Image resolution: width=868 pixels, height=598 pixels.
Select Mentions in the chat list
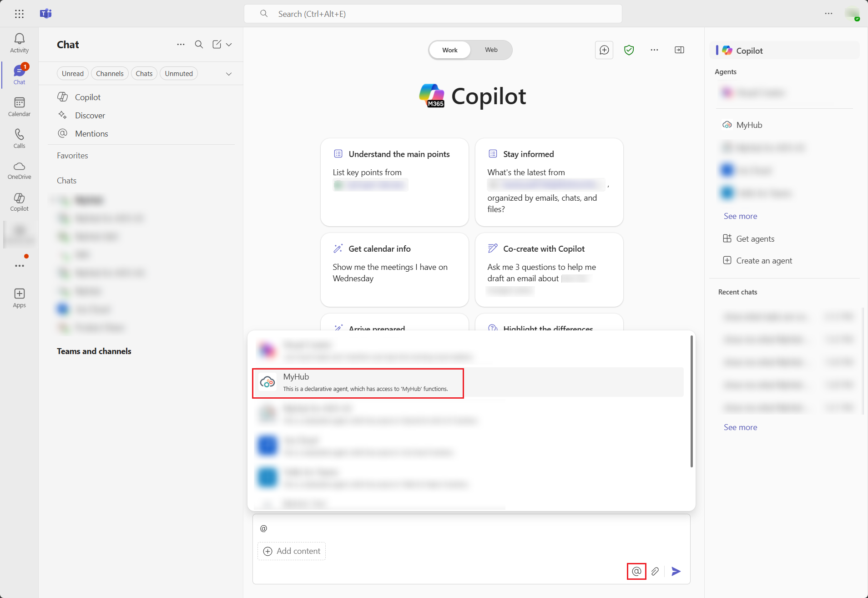coord(91,134)
